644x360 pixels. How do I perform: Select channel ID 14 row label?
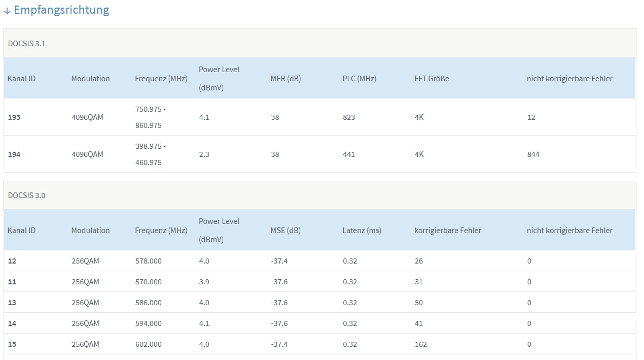click(12, 323)
